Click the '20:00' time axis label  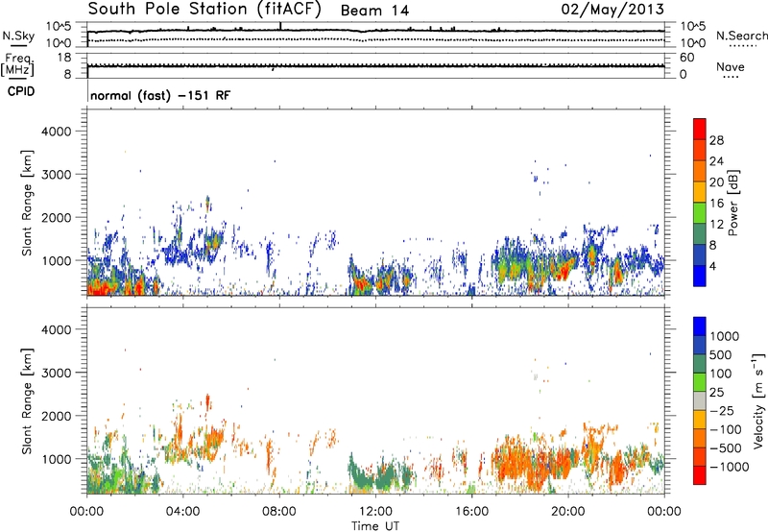click(x=567, y=512)
